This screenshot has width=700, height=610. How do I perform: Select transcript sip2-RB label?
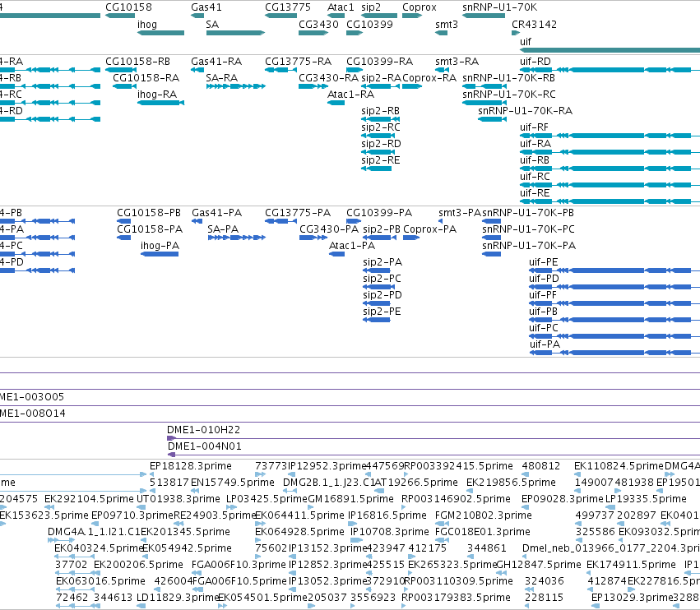[380, 111]
